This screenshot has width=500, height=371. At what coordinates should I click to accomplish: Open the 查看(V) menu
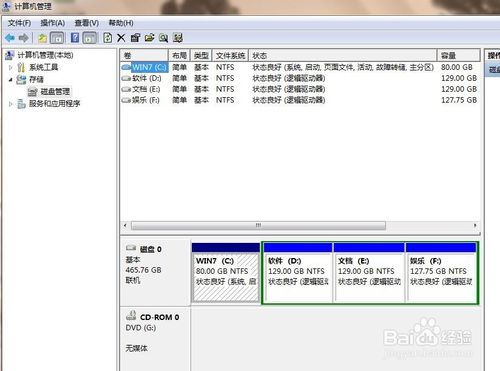pos(87,23)
